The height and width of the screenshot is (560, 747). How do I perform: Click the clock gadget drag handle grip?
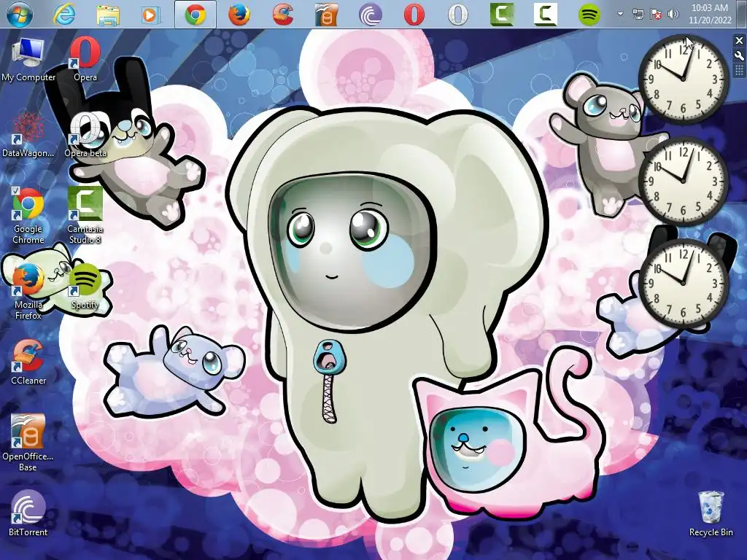pyautogui.click(x=740, y=71)
